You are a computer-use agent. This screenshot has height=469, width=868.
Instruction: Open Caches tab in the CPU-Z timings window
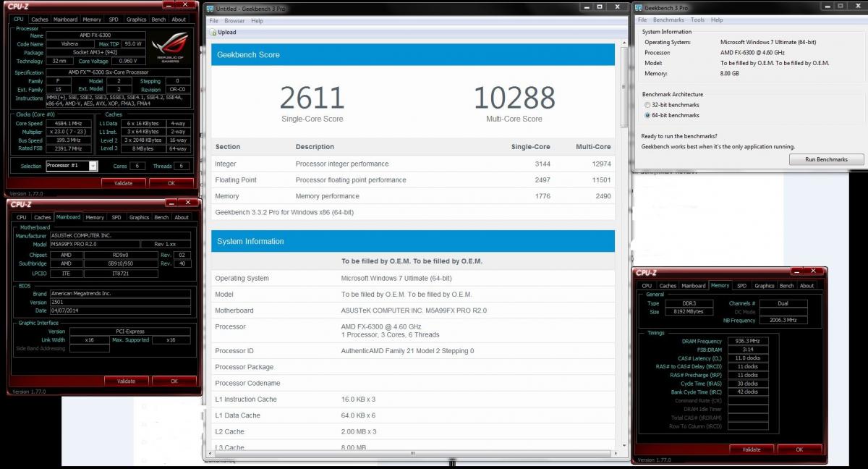[668, 286]
